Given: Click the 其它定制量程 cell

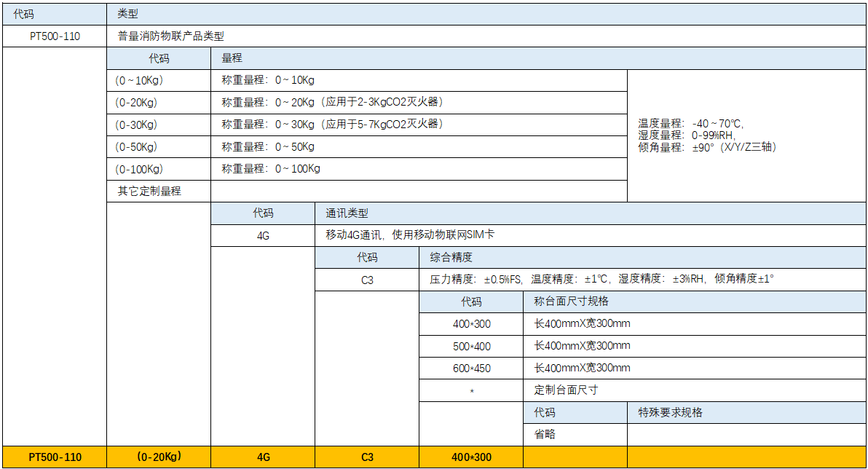Looking at the screenshot, I should pyautogui.click(x=159, y=191).
